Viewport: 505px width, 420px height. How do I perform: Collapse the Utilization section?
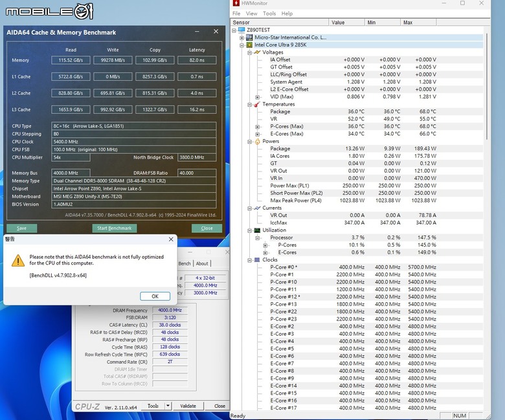tap(249, 230)
